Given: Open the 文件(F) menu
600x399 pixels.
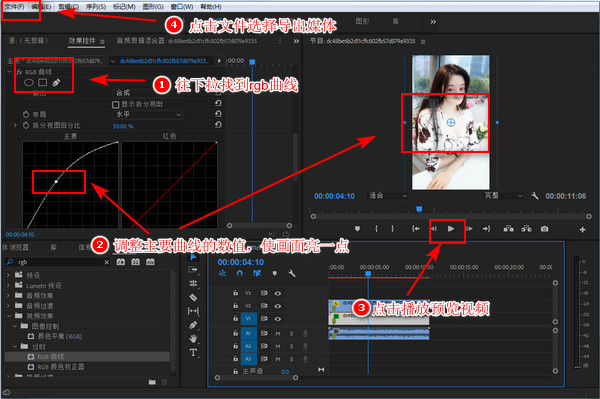Looking at the screenshot, I should click(15, 7).
